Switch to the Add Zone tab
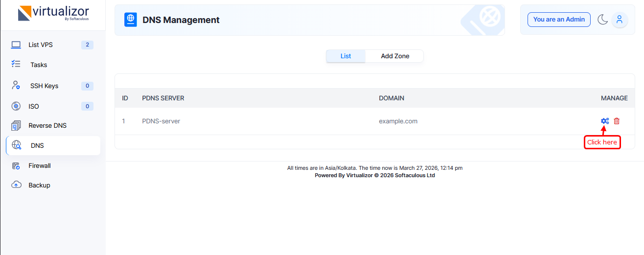This screenshot has width=644, height=255. point(395,56)
